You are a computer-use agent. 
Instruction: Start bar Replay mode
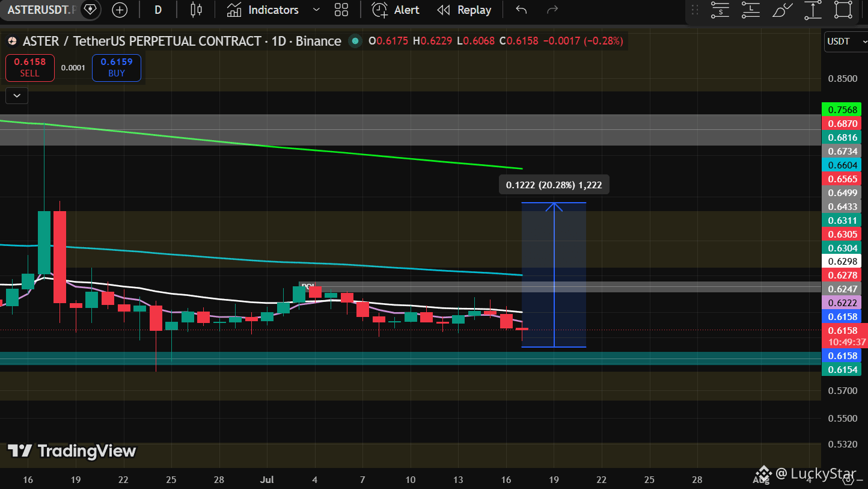(x=464, y=10)
